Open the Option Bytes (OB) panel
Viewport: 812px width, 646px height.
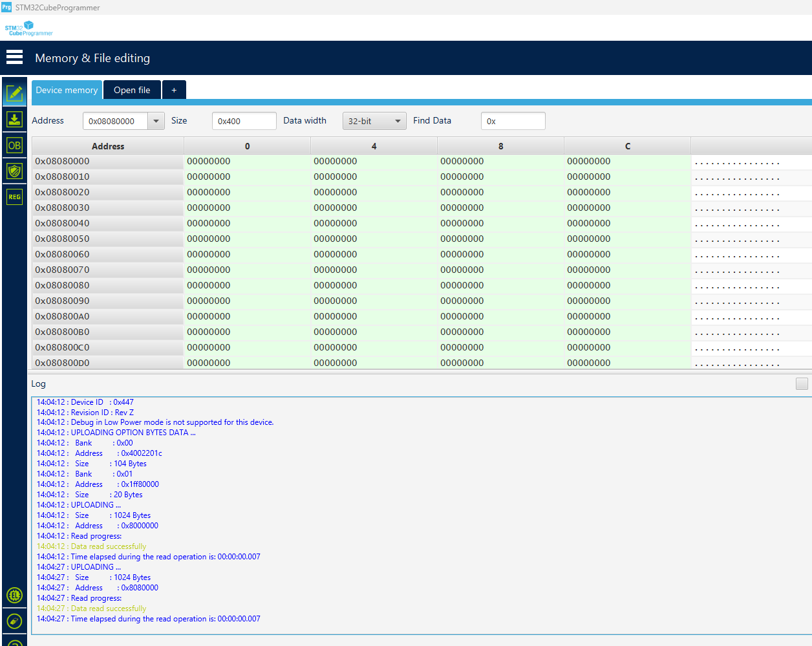point(14,145)
